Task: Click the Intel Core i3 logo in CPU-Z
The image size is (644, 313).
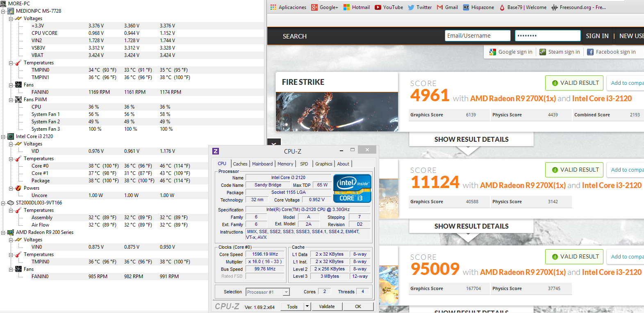Action: coord(352,188)
